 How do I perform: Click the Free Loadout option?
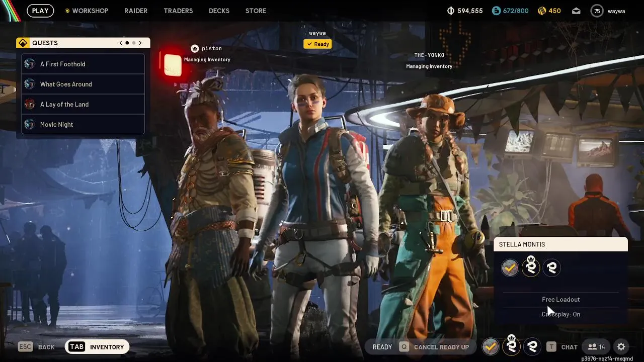tap(561, 299)
